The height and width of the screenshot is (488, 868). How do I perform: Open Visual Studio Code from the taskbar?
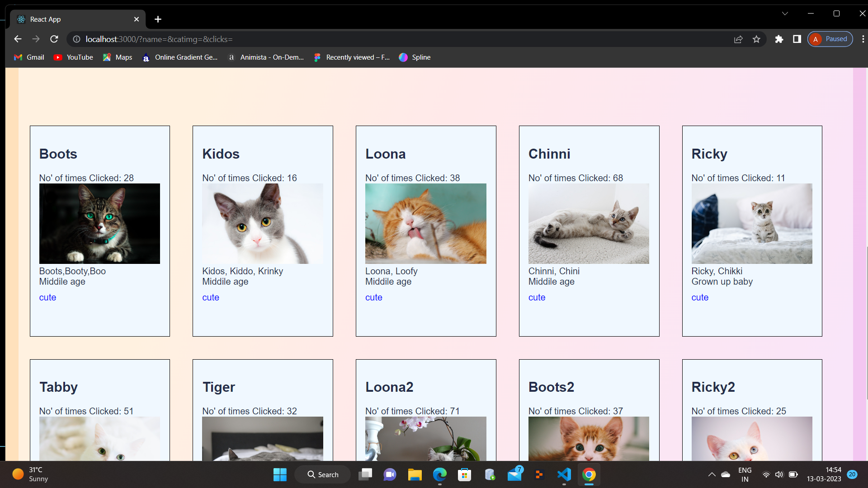[563, 474]
